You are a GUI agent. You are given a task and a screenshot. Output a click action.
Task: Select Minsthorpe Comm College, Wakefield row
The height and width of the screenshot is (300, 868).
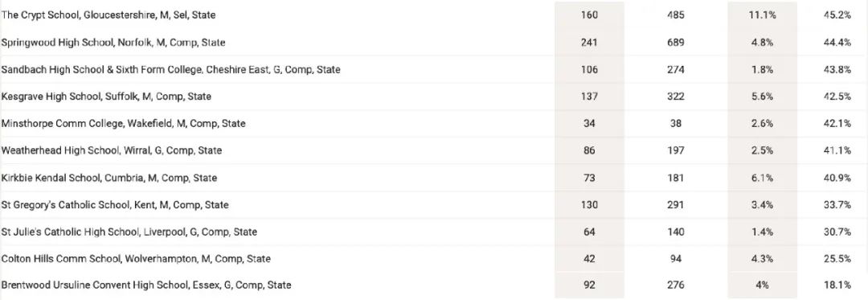(434, 123)
